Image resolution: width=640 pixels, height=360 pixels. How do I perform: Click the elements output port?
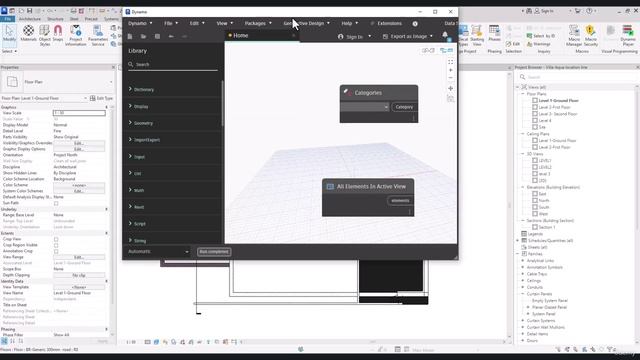pyautogui.click(x=400, y=200)
